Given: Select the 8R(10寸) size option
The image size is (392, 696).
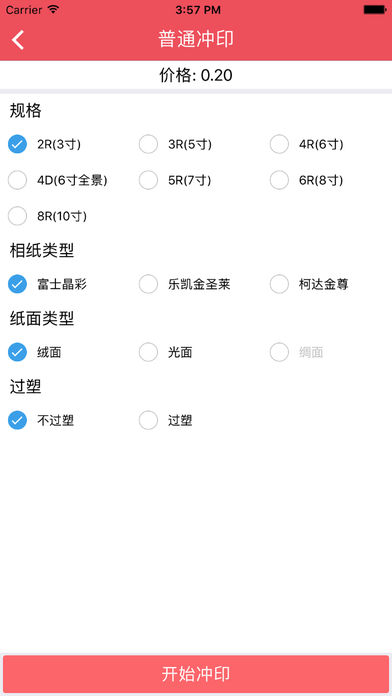Looking at the screenshot, I should 48,216.
